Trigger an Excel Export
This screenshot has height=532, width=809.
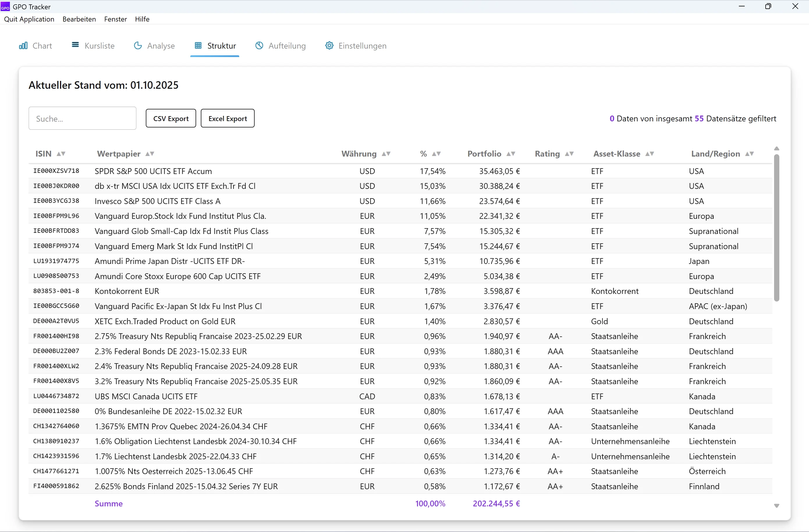227,118
